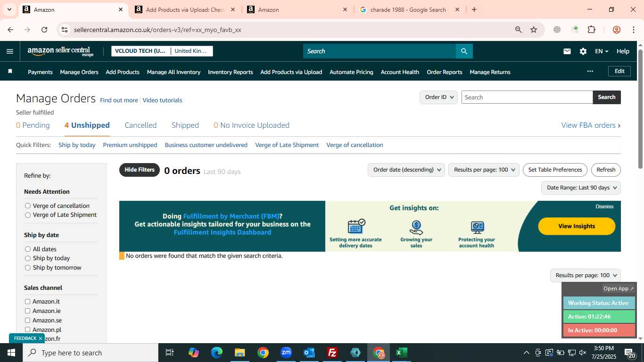644x362 pixels.
Task: Select the Ship by tomorrow radio button
Action: (x=28, y=268)
